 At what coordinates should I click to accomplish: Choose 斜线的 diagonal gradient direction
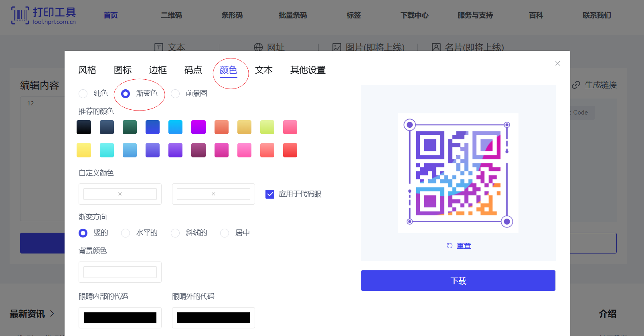(x=175, y=233)
